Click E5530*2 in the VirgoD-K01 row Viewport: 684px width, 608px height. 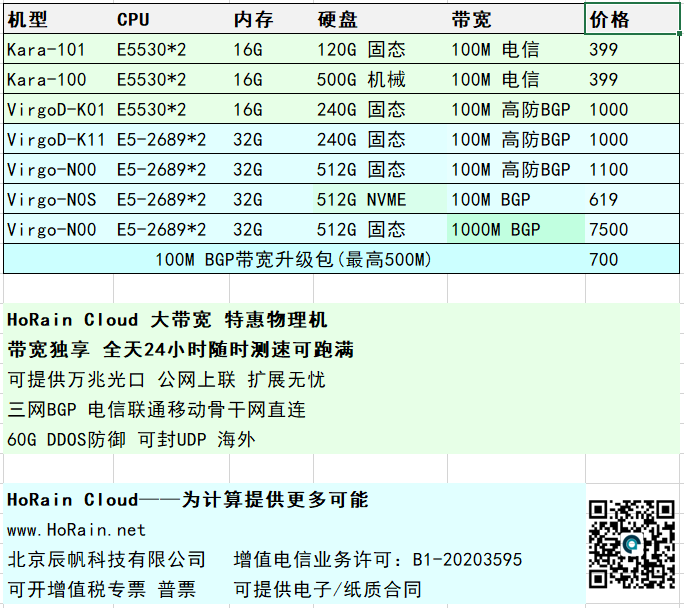pyautogui.click(x=171, y=109)
